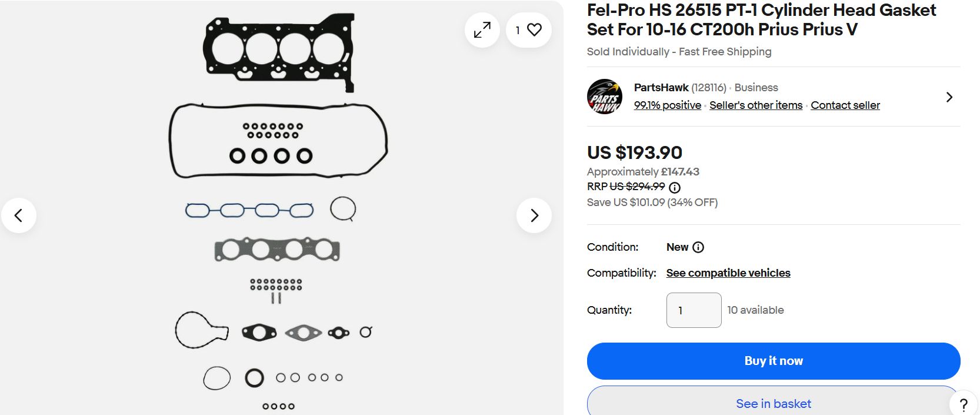Image resolution: width=980 pixels, height=415 pixels.
Task: Expand the product image to full view
Action: tap(482, 29)
